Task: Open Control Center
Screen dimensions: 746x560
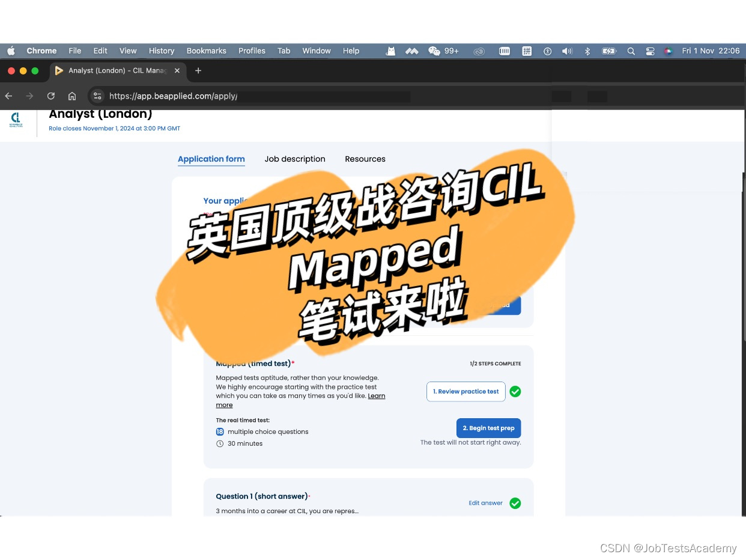Action: click(x=650, y=51)
